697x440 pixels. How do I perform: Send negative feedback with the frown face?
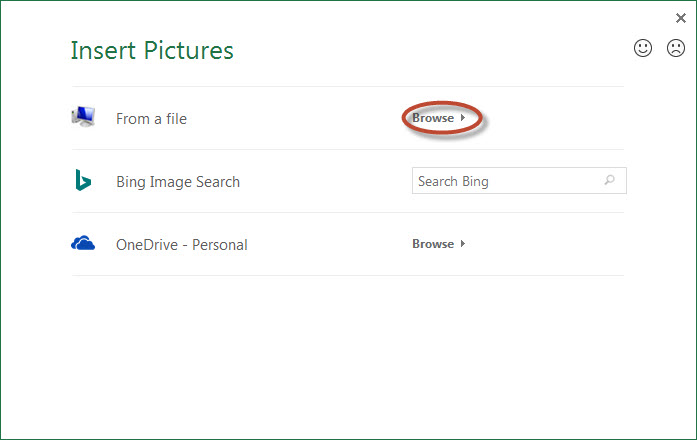(676, 48)
